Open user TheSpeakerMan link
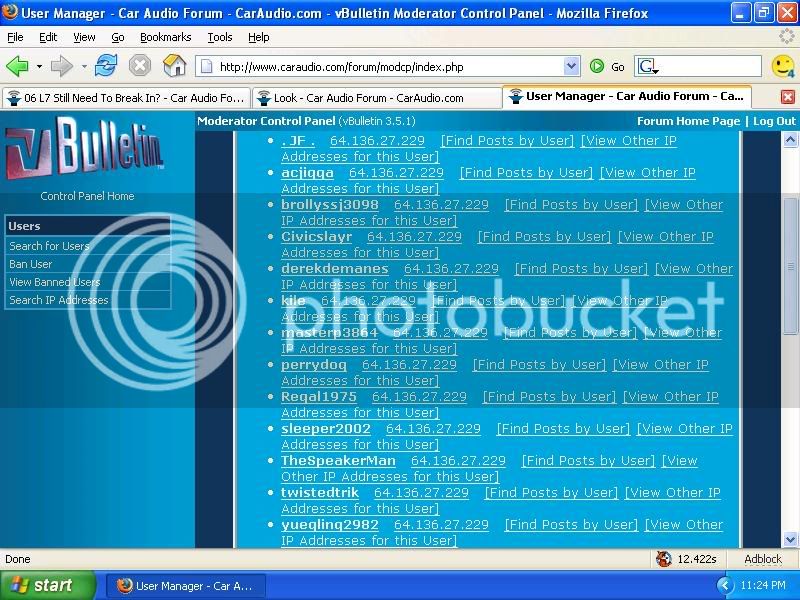This screenshot has width=800, height=600. click(338, 461)
